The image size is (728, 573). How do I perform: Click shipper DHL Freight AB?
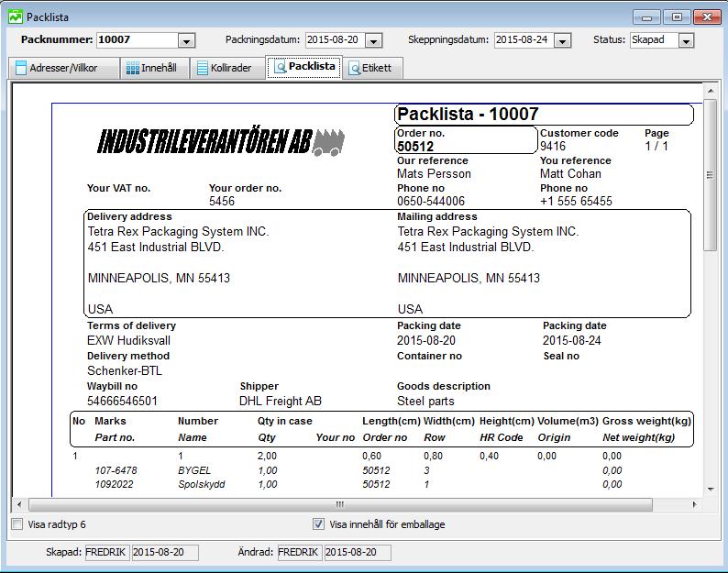[280, 401]
